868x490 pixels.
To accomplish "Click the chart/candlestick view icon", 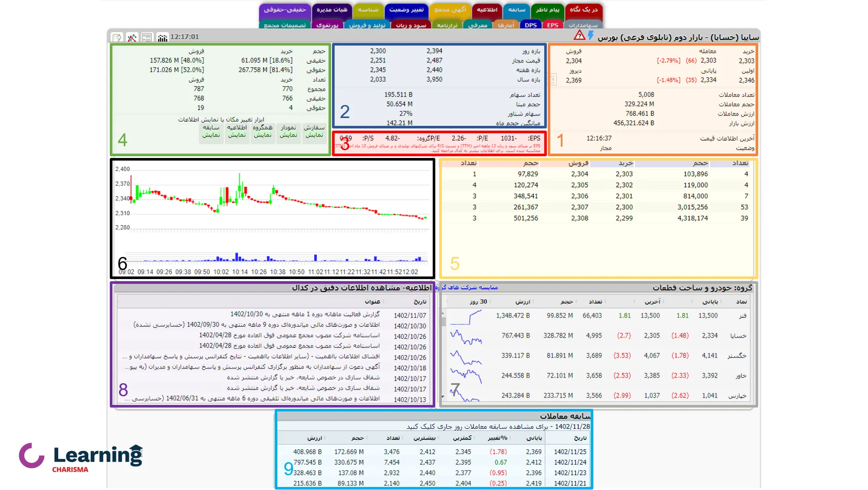I will click(x=162, y=37).
